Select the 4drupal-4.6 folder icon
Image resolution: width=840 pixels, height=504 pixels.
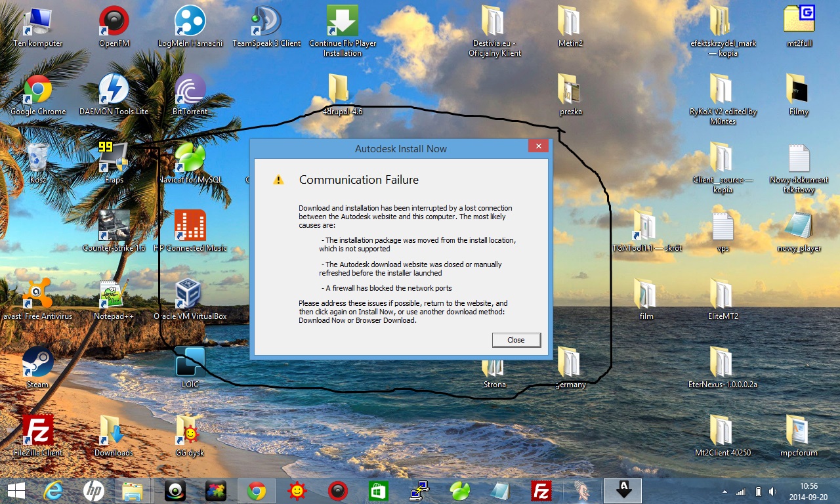click(343, 96)
